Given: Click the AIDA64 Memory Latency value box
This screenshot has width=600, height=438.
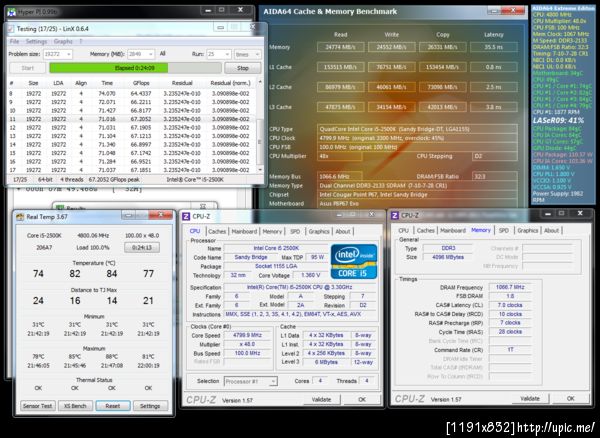Looking at the screenshot, I should [x=494, y=47].
